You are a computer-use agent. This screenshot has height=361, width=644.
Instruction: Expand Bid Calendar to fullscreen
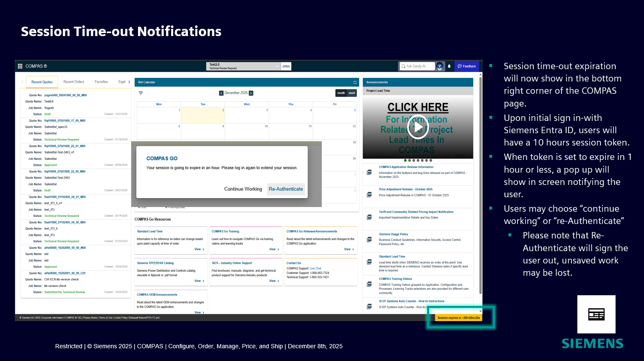[355, 82]
